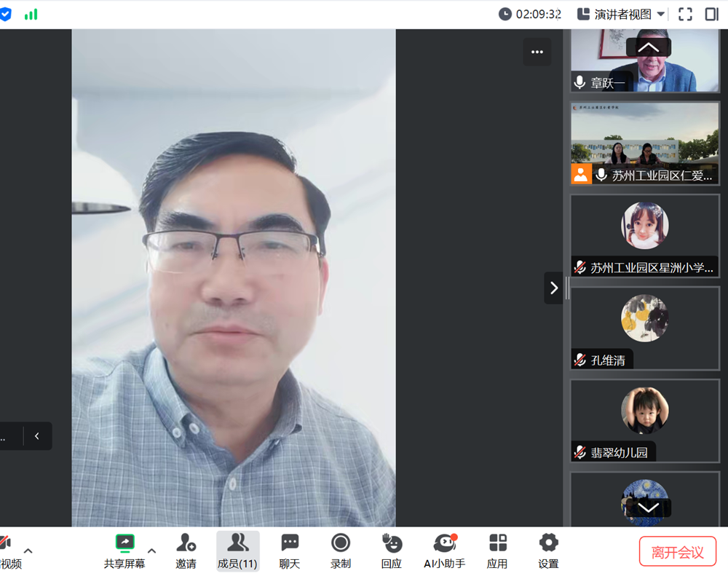Collapse the participant video sidebar
This screenshot has height=576, width=728.
553,288
